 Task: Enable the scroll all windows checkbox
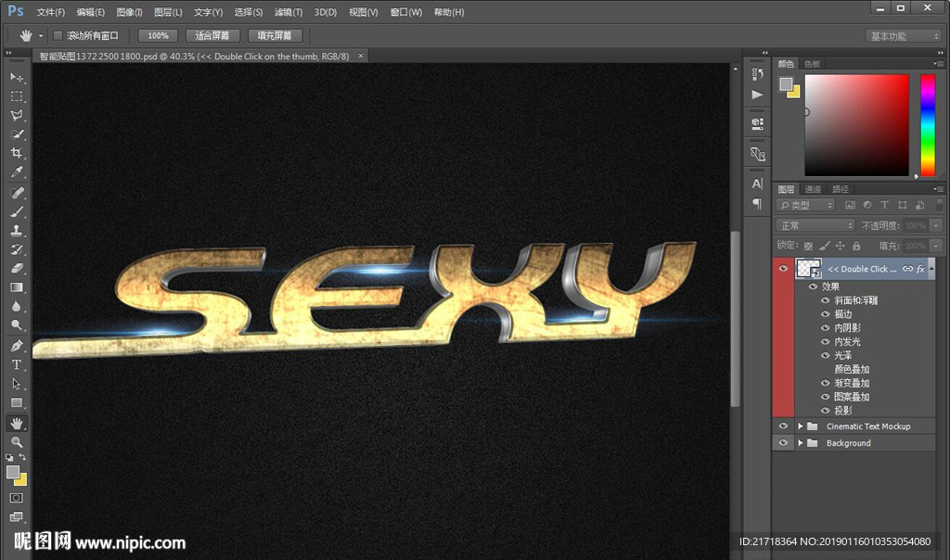click(x=58, y=36)
